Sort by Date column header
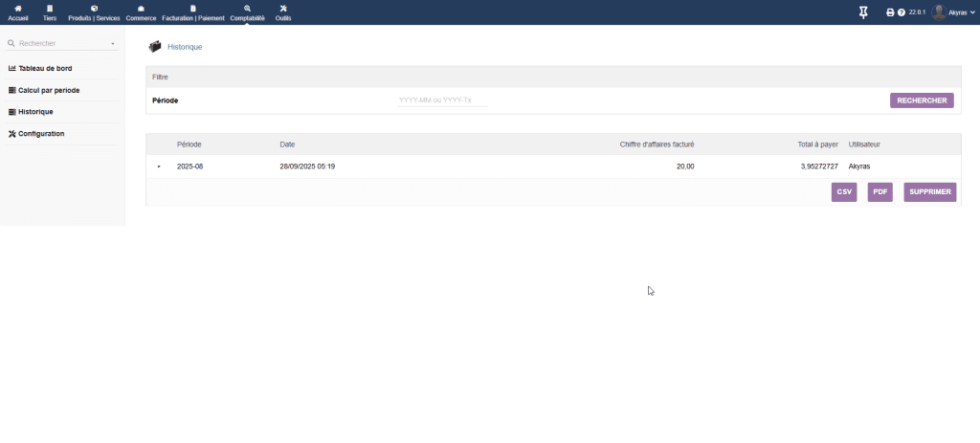This screenshot has width=980, height=443. (287, 144)
